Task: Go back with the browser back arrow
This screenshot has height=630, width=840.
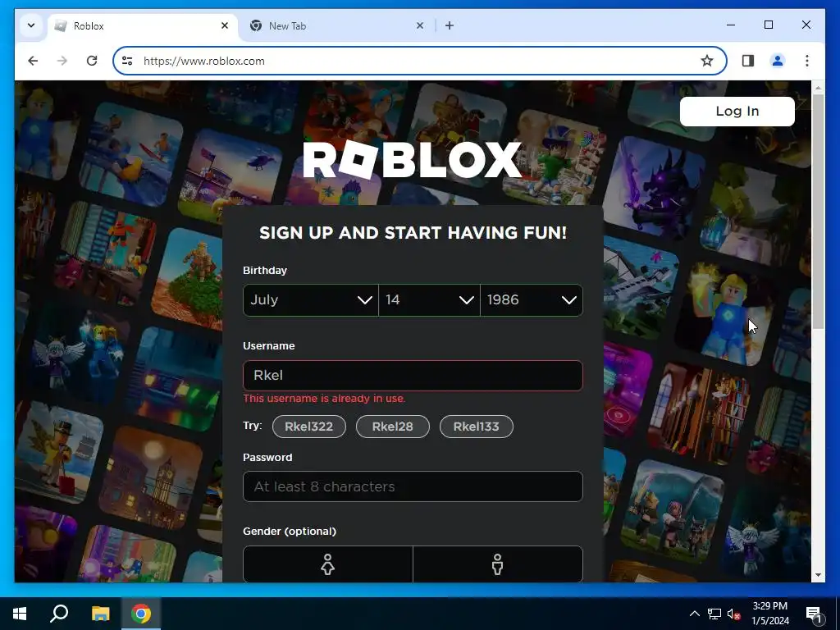Action: click(x=33, y=61)
